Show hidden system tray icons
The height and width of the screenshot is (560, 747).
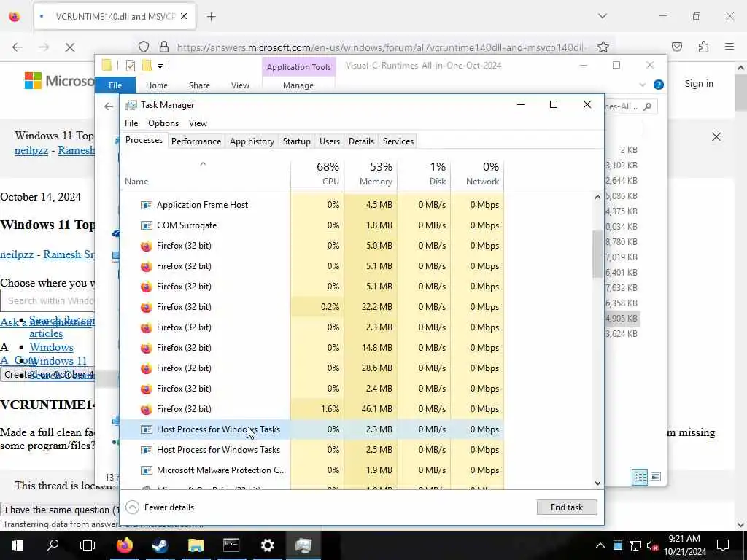(x=600, y=545)
